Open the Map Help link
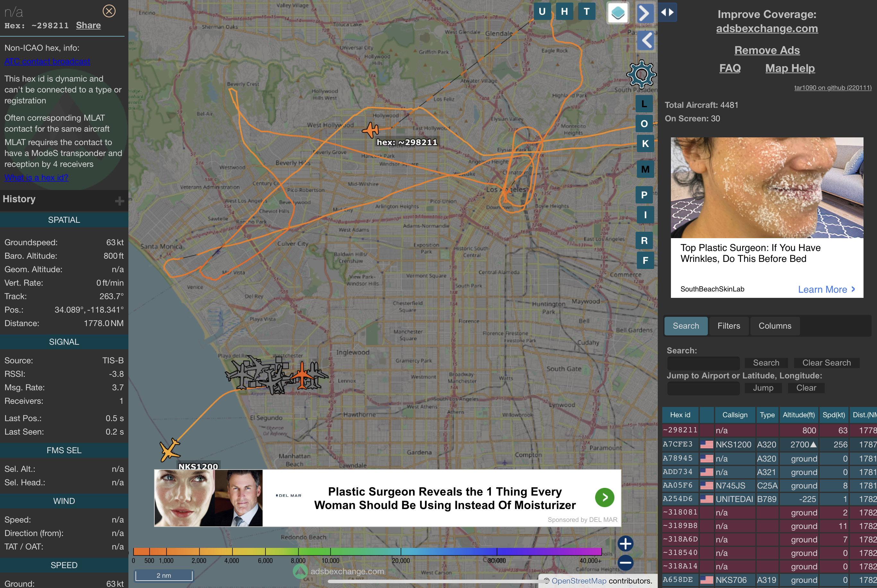Viewport: 877px width, 588px height. [x=790, y=68]
